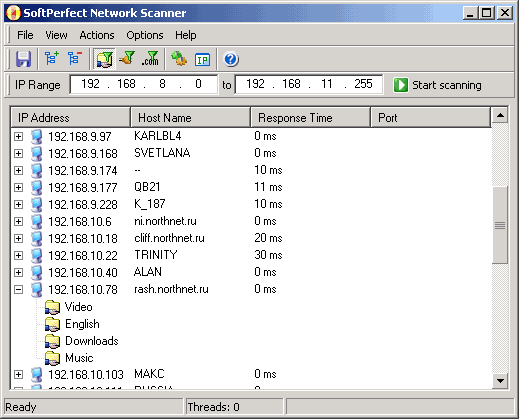Image resolution: width=519 pixels, height=419 pixels.
Task: Click the end IP third octet 11 field
Action: coord(327,84)
